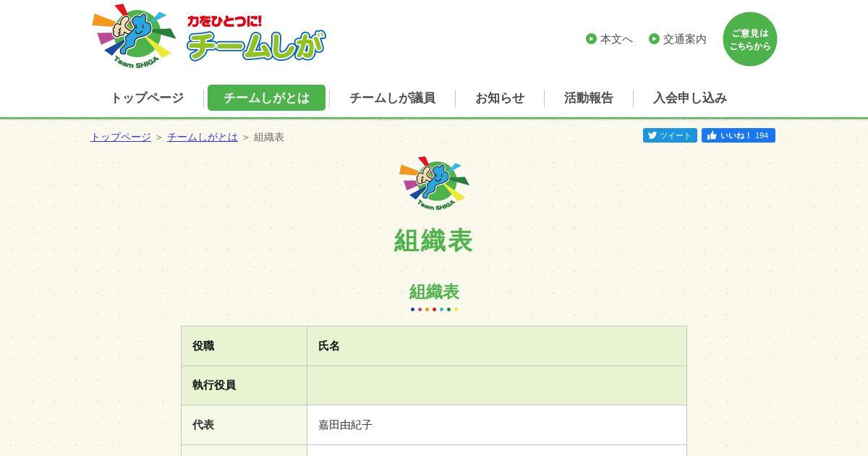Open the 交通案内 link

685,39
